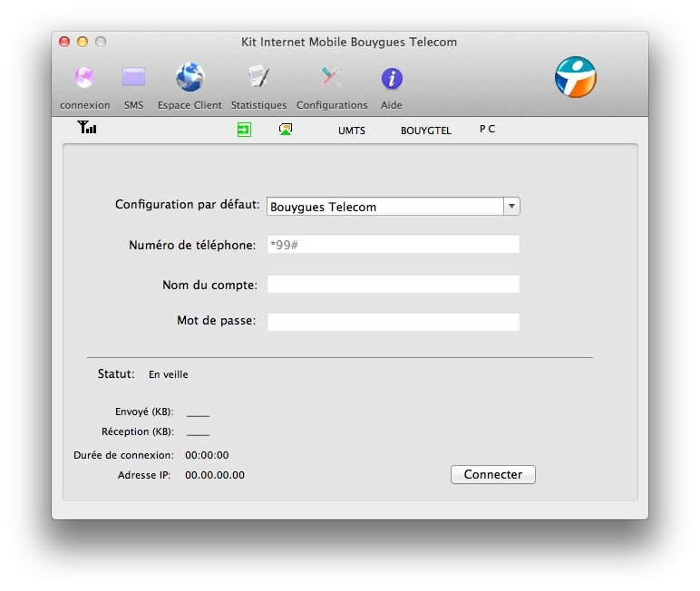
Task: Click the Numéro de téléphone field
Action: pyautogui.click(x=393, y=244)
